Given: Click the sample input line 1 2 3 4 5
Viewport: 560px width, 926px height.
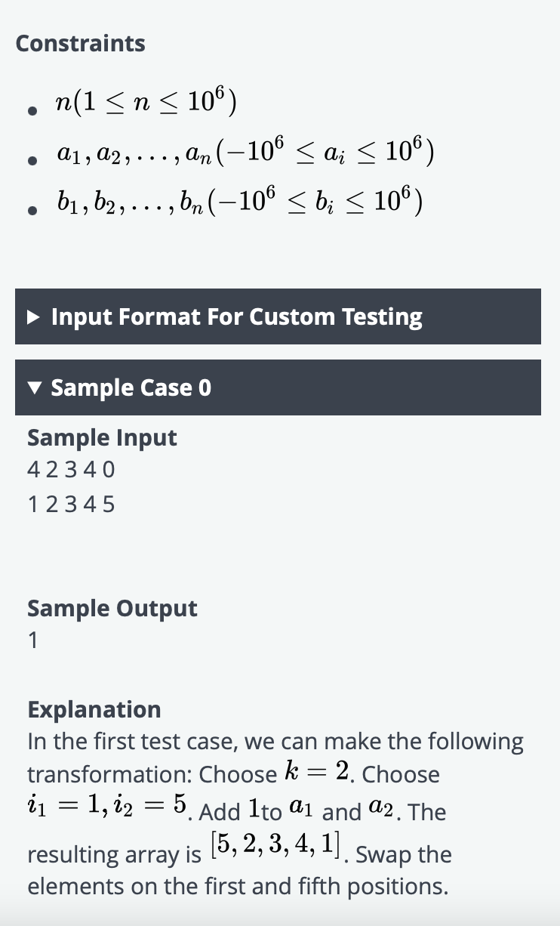Looking at the screenshot, I should click(x=71, y=504).
